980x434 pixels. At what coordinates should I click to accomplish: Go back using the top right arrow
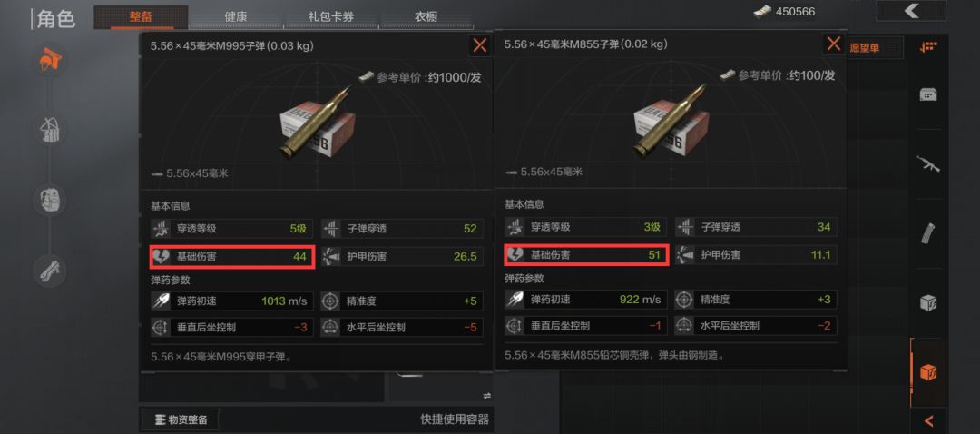[912, 11]
